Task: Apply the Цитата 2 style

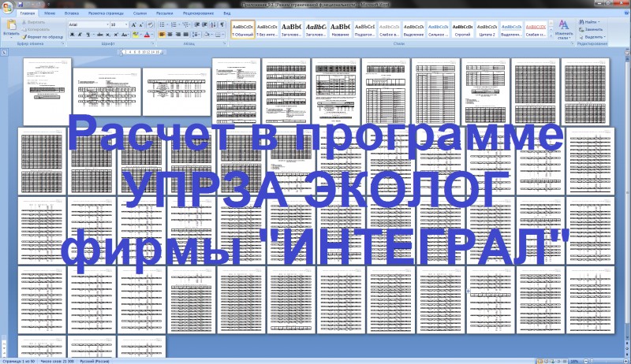Action: (487, 29)
